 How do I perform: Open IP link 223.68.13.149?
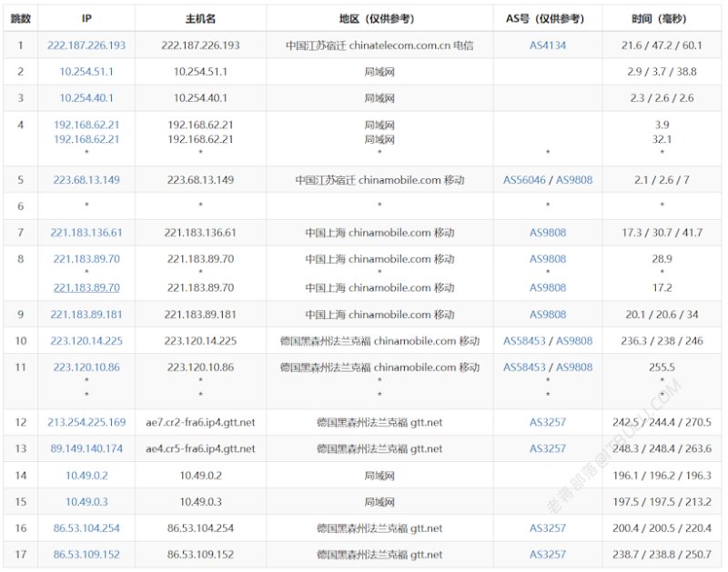(86, 180)
